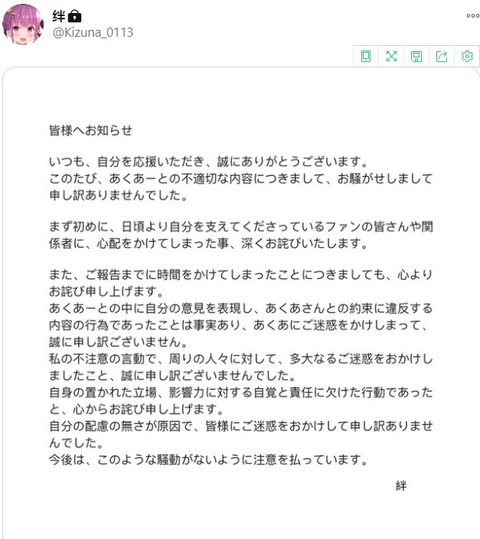Click the line starting このたび、あくあー
Screen dimensions: 480x539
point(241,178)
